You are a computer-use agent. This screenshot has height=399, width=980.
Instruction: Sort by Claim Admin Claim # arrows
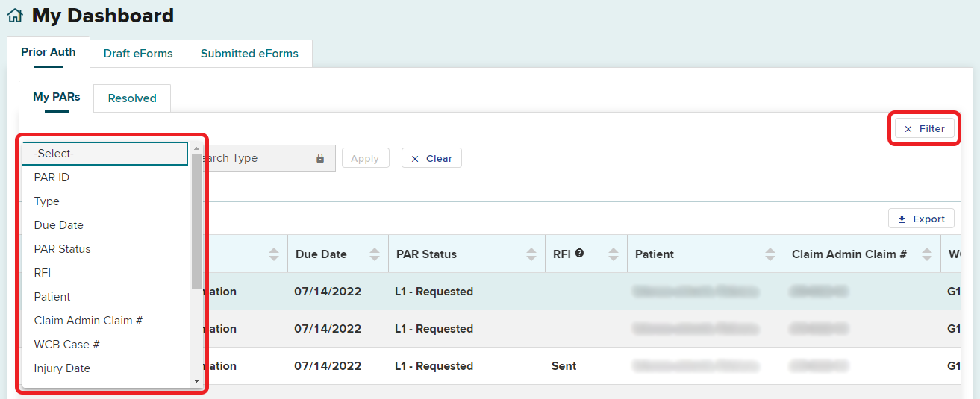[x=927, y=254]
